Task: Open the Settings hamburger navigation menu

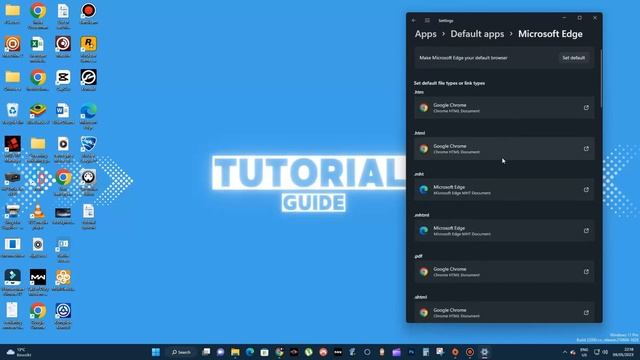Action: tap(427, 20)
